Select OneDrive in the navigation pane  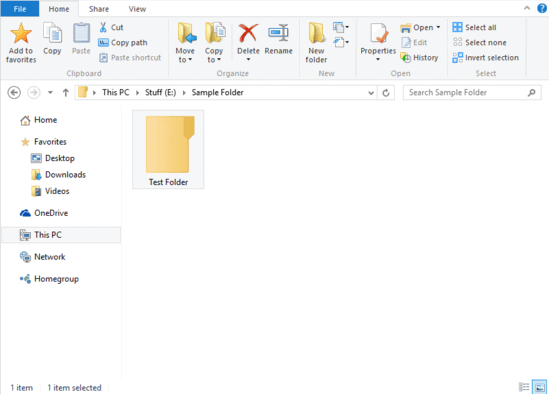[44, 213]
